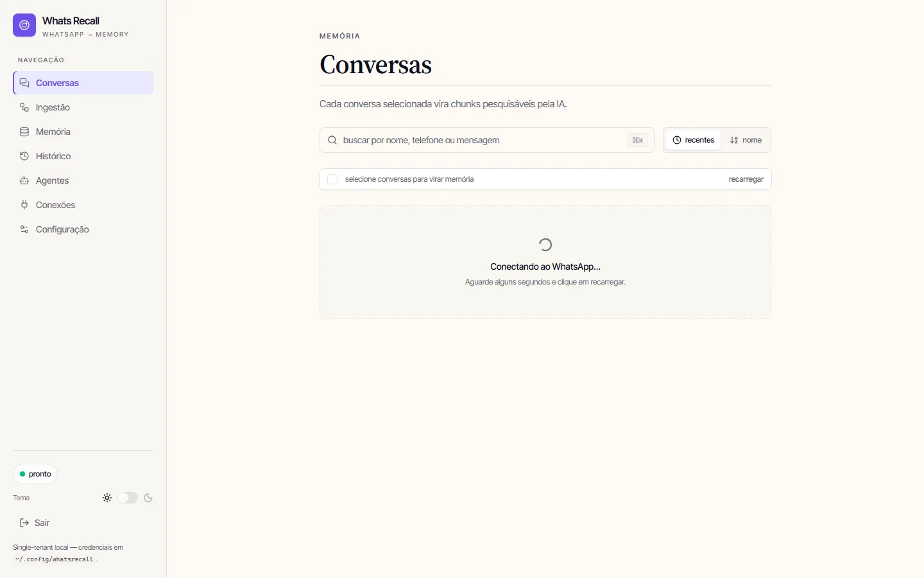This screenshot has height=578, width=924.
Task: Click the sun light-theme icon
Action: [x=107, y=498]
